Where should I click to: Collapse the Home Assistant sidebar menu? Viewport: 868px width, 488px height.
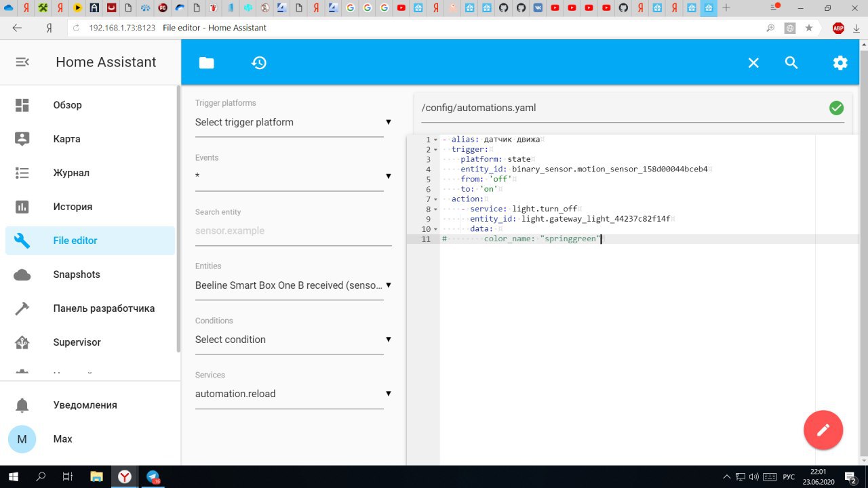pyautogui.click(x=22, y=62)
